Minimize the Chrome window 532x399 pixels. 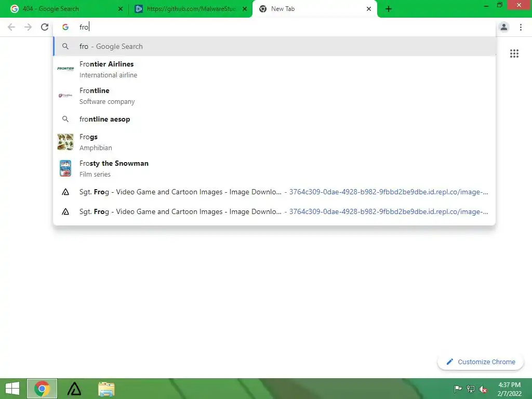(x=486, y=5)
